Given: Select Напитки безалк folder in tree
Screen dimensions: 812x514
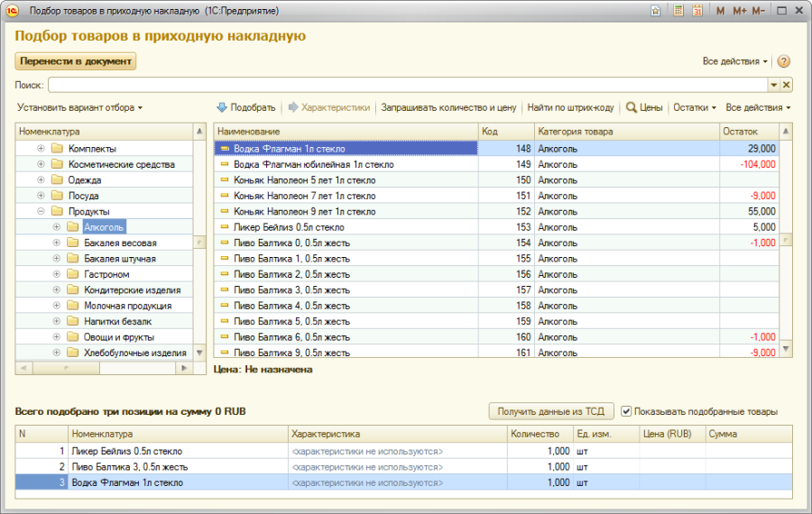Looking at the screenshot, I should pos(117,321).
